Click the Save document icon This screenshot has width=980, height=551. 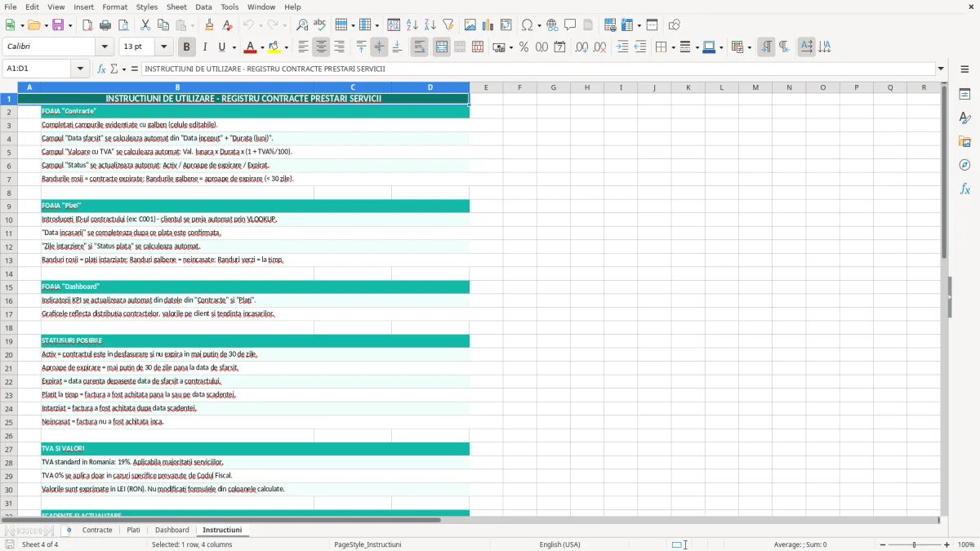58,25
